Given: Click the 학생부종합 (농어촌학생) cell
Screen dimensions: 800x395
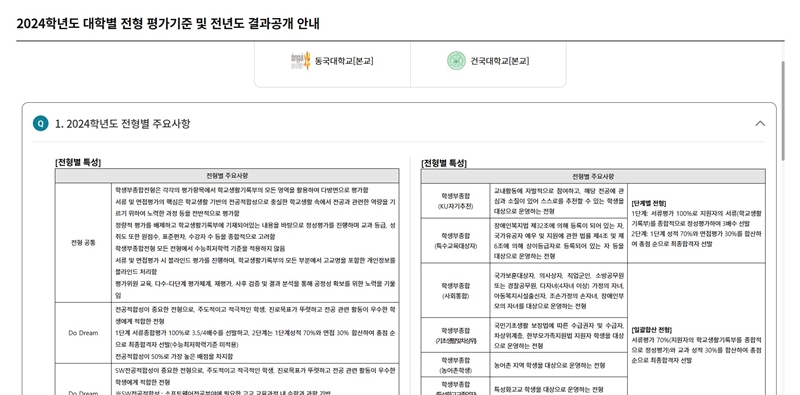Looking at the screenshot, I should [x=456, y=365].
